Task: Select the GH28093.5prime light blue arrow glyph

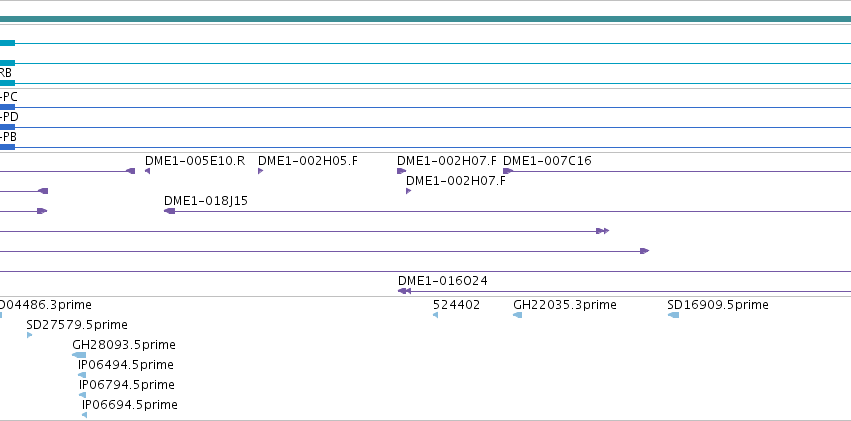Action: click(79, 355)
